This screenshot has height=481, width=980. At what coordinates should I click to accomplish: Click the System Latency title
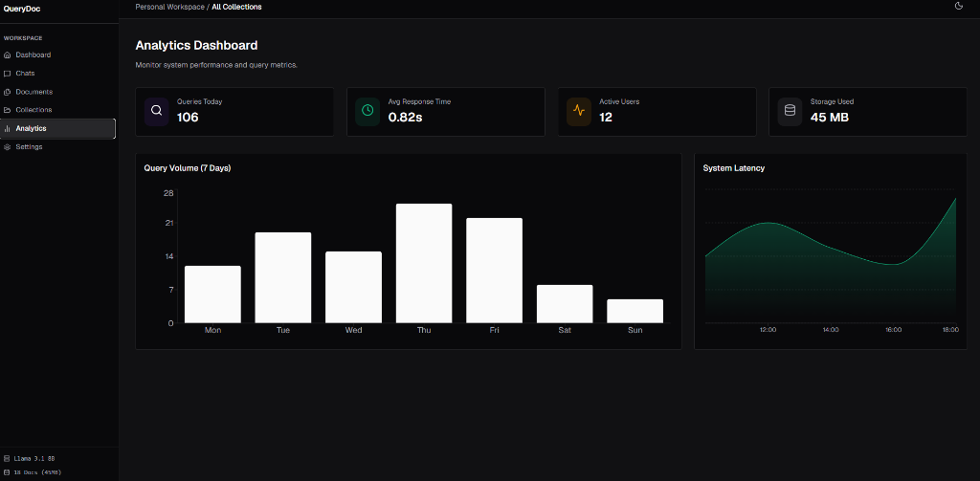click(734, 168)
